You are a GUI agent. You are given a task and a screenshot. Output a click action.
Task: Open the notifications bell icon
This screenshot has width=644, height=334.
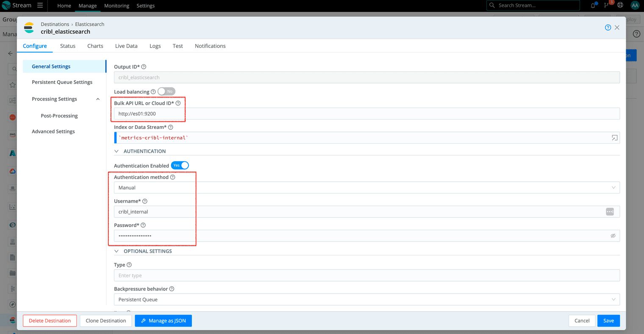pos(593,6)
